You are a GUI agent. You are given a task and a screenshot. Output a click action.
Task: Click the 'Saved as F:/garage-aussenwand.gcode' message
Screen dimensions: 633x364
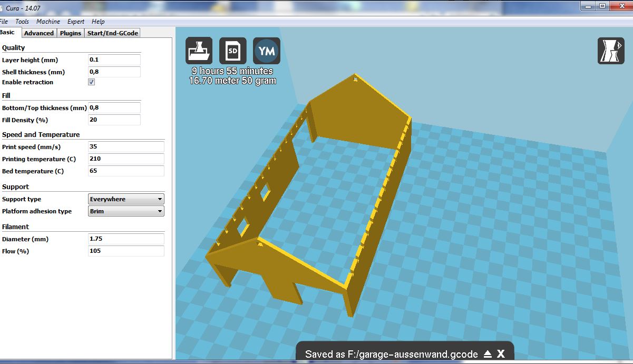point(392,354)
